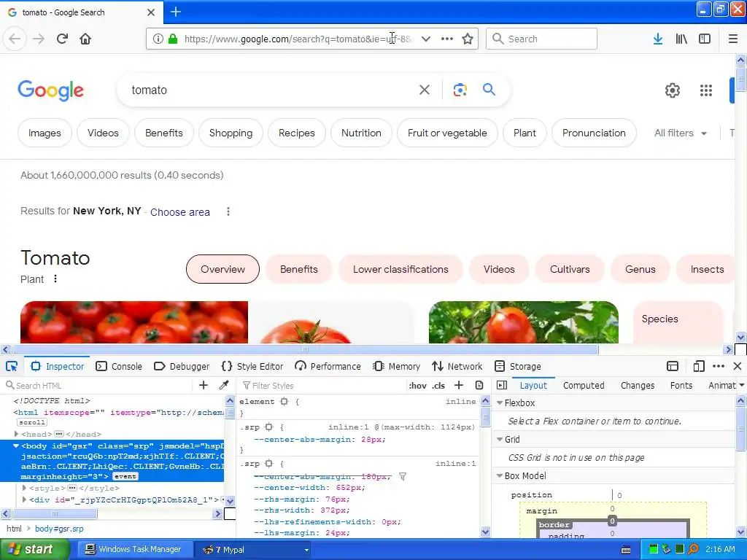Toggle the .cls classes panel
The width and height of the screenshot is (747, 560).
pyautogui.click(x=438, y=386)
